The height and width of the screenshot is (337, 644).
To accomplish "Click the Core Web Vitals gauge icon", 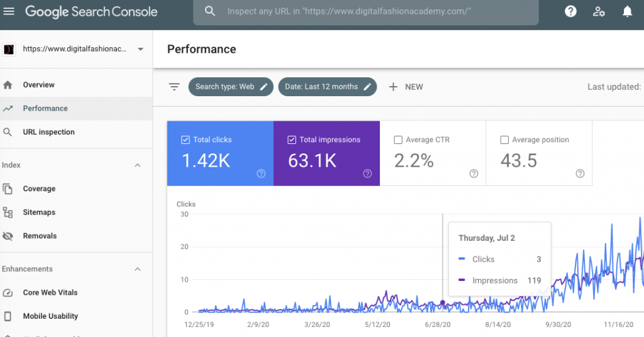I will pyautogui.click(x=8, y=292).
